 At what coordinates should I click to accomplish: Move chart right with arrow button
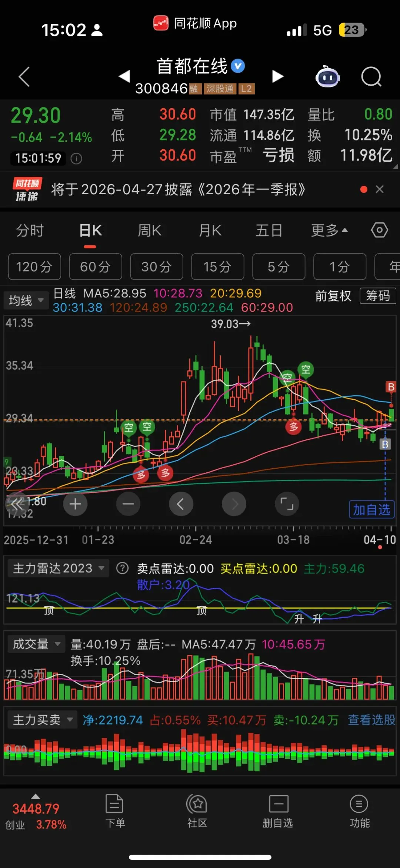tap(234, 504)
